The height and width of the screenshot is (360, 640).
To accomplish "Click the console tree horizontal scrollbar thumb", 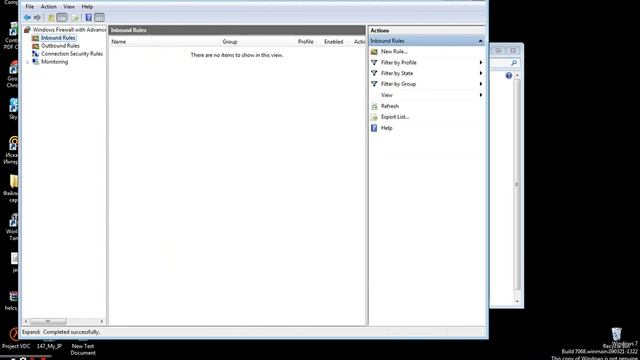I will click(48, 322).
